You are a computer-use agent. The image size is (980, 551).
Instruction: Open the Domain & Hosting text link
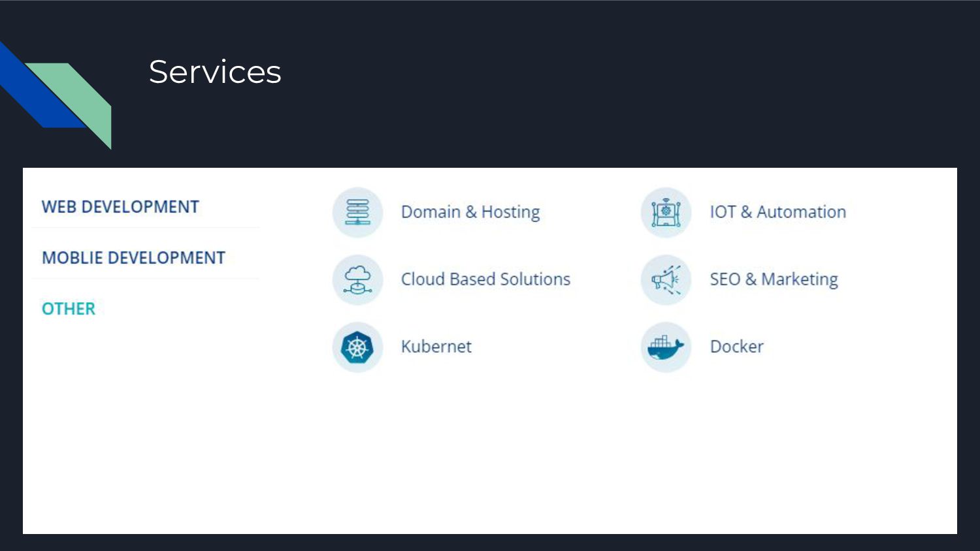470,212
